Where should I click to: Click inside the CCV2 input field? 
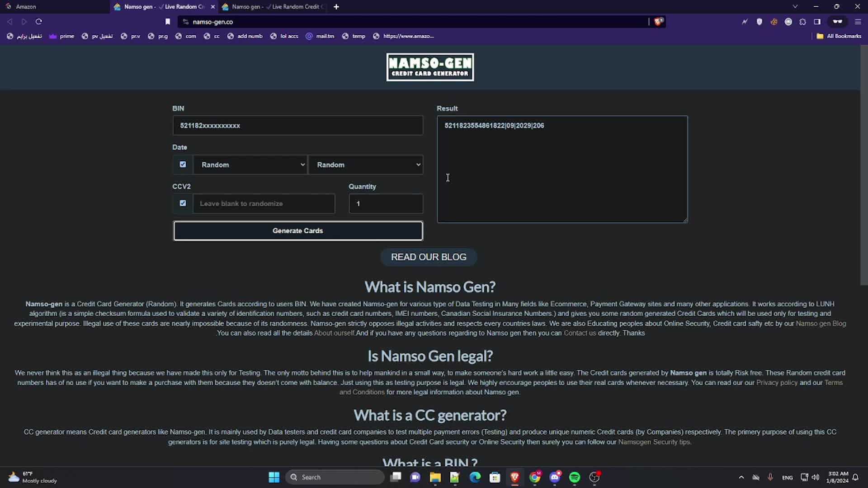coord(264,203)
